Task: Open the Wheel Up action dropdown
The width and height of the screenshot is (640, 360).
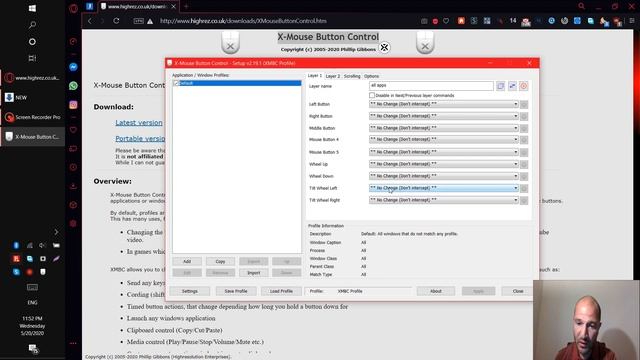Action: [444, 164]
